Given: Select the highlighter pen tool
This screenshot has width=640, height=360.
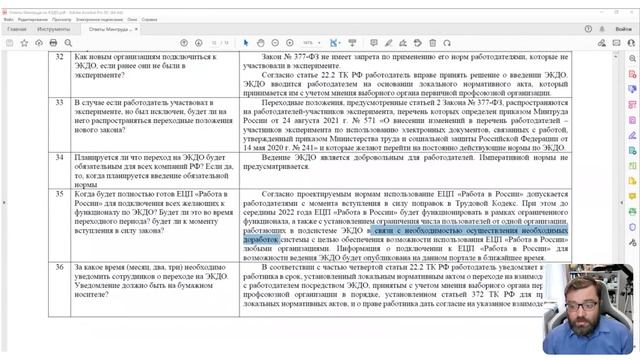Looking at the screenshot, I should (388, 43).
